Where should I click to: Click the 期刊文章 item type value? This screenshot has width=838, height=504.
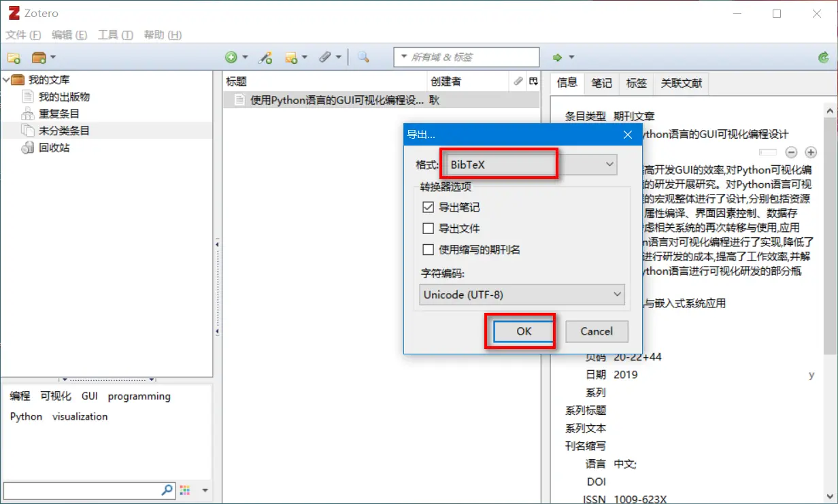pyautogui.click(x=634, y=116)
